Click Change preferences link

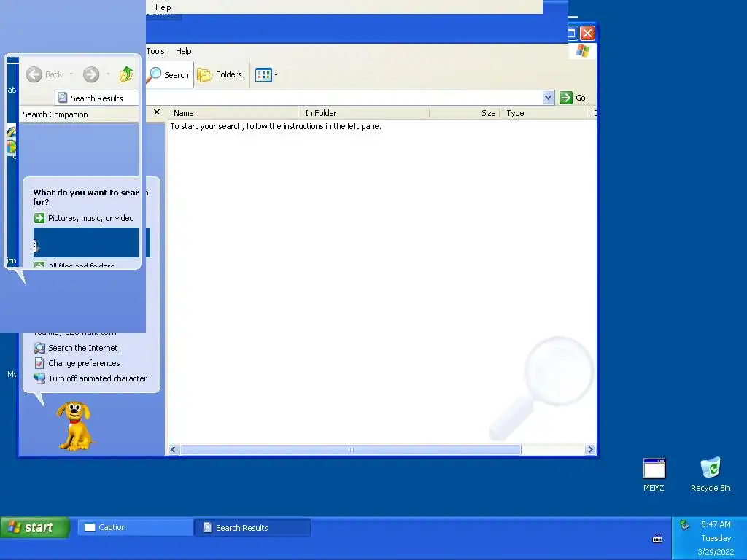(x=77, y=363)
